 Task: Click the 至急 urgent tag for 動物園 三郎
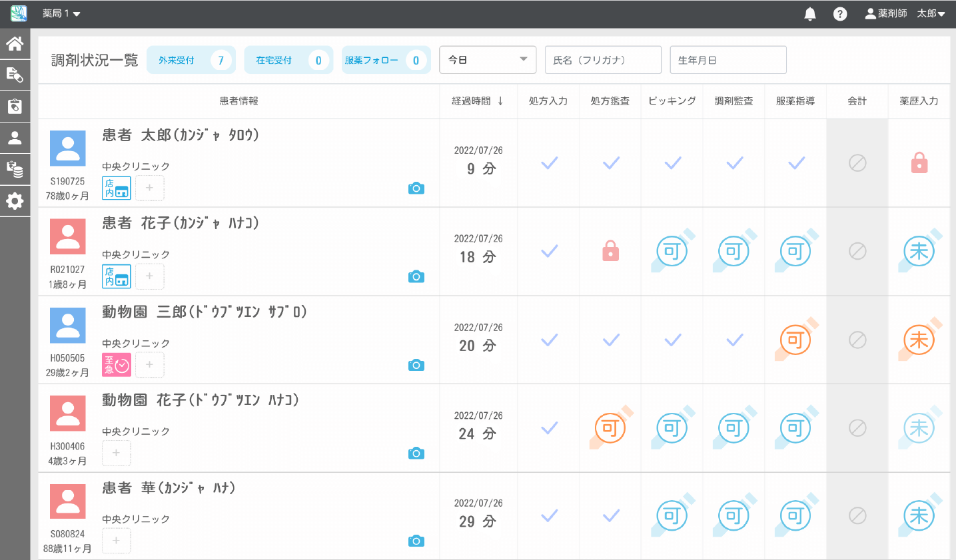point(117,365)
